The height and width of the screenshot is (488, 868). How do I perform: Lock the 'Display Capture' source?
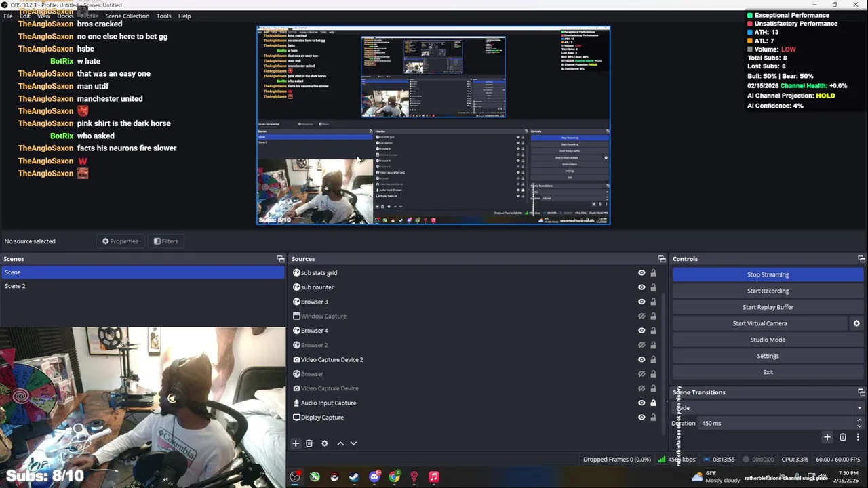tap(653, 418)
